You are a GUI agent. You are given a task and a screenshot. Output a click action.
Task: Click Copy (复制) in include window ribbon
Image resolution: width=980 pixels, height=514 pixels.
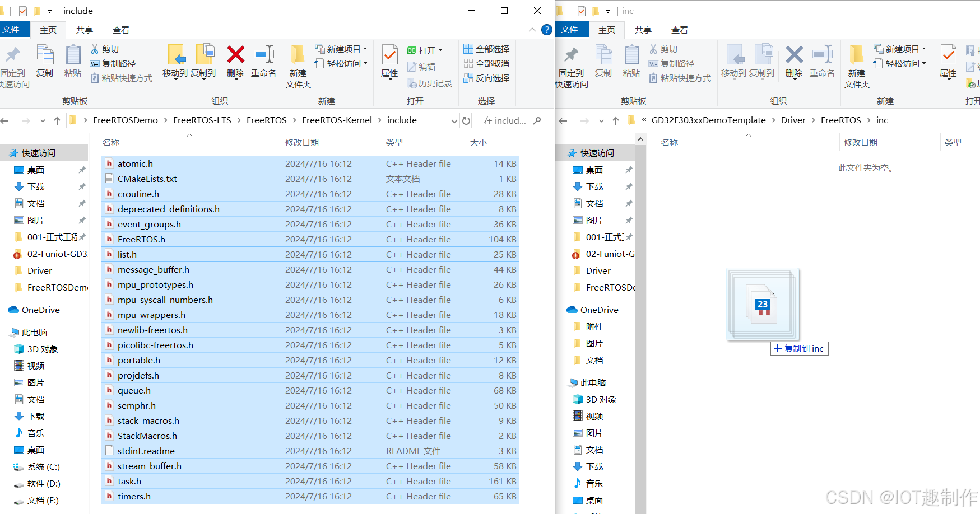[x=45, y=62]
